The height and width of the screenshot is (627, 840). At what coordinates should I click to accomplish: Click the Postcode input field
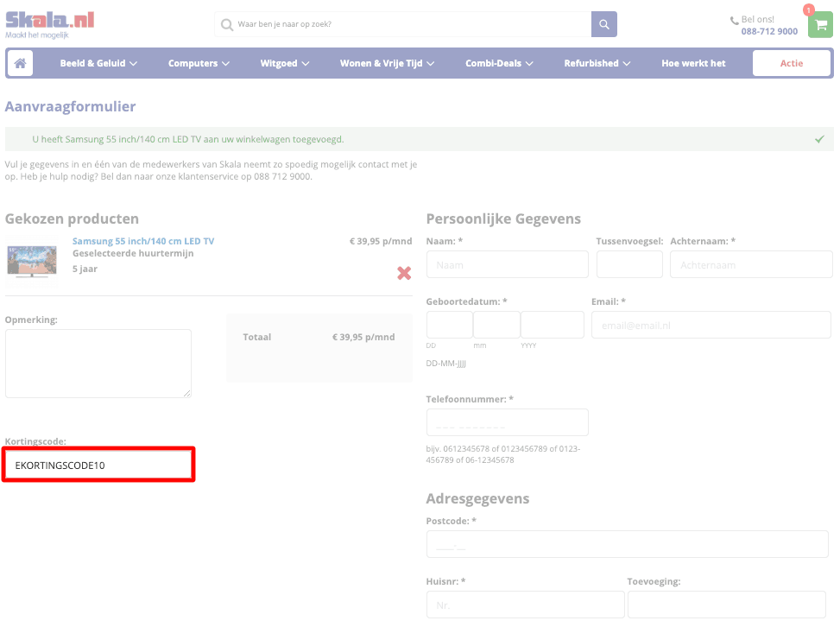(628, 544)
